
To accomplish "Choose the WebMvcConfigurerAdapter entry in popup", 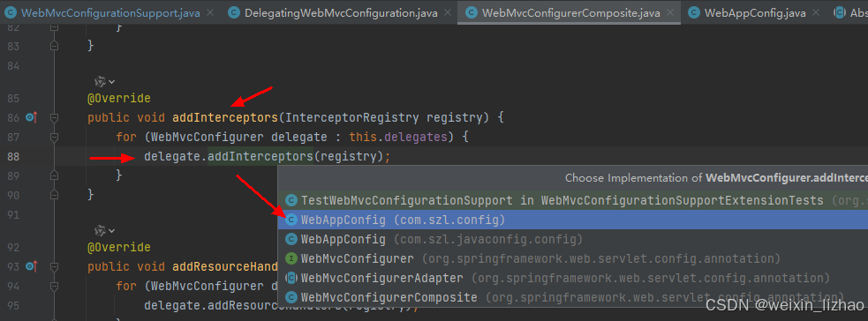I will pos(573,278).
